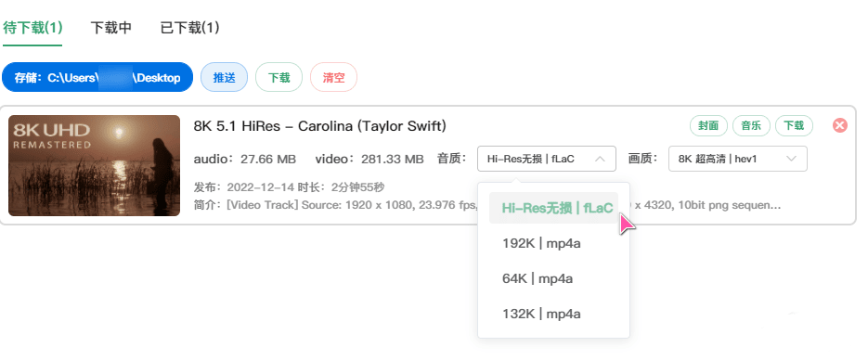
Task: Click the 封面 button for Carolina
Action: coord(708,126)
